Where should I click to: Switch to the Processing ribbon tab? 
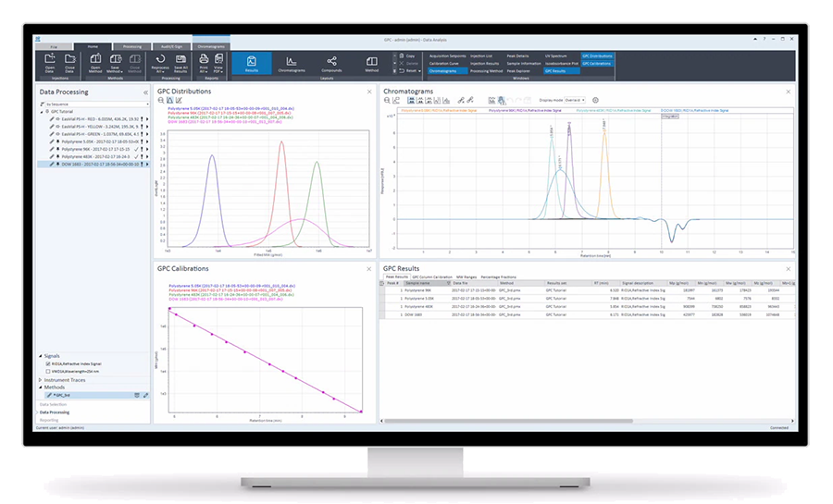point(131,45)
